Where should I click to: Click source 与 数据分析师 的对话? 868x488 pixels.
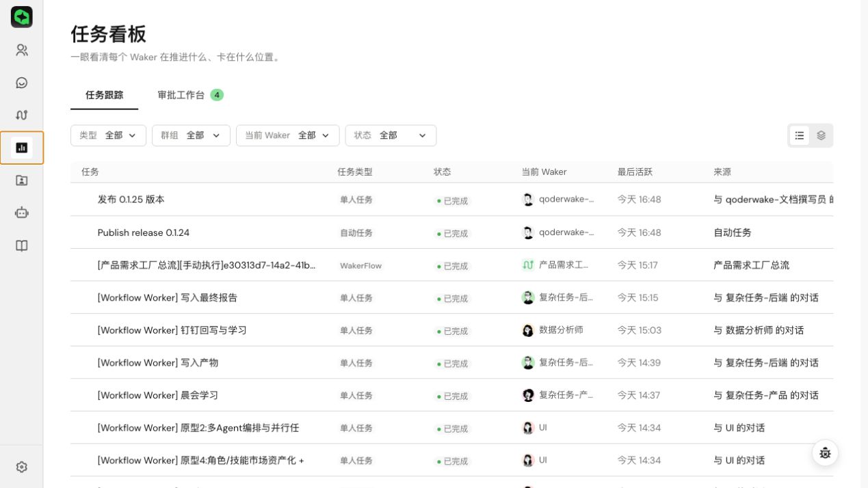tap(759, 330)
